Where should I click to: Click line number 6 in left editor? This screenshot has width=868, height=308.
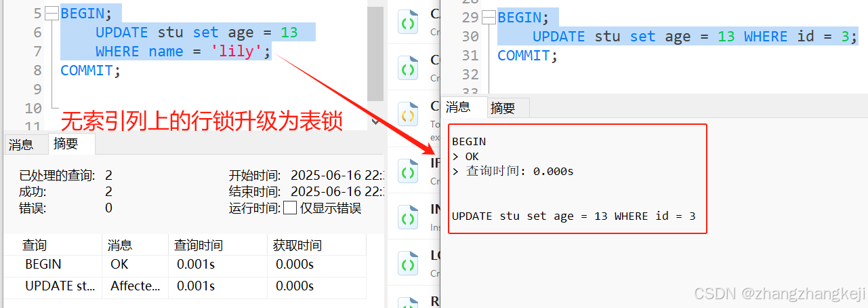tap(37, 33)
